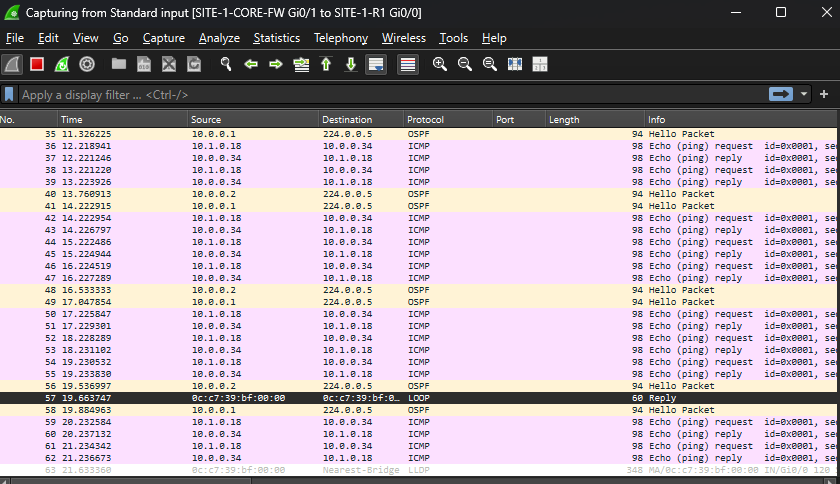Viewport: 840px width, 484px height.
Task: Jump to first packet up arrow
Action: [326, 64]
